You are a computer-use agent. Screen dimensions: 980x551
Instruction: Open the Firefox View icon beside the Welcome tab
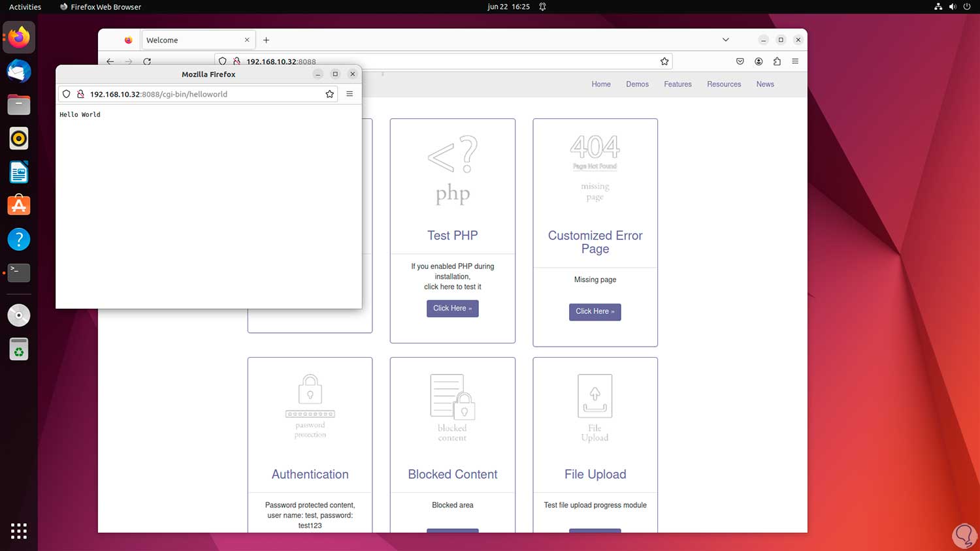[128, 40]
